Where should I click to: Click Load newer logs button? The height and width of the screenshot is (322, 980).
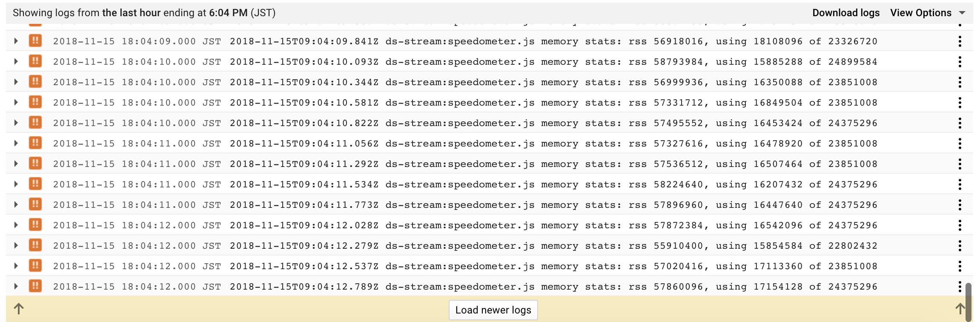pos(493,310)
